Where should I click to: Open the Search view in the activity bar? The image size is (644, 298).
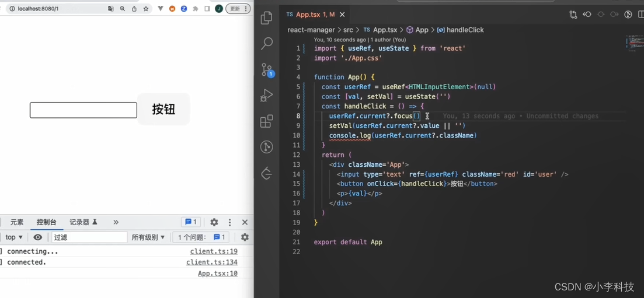(267, 43)
